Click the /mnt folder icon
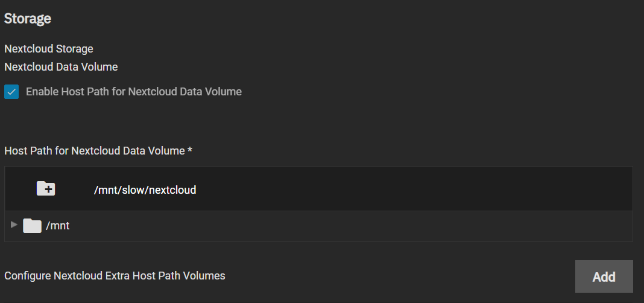The height and width of the screenshot is (303, 644). coord(32,226)
